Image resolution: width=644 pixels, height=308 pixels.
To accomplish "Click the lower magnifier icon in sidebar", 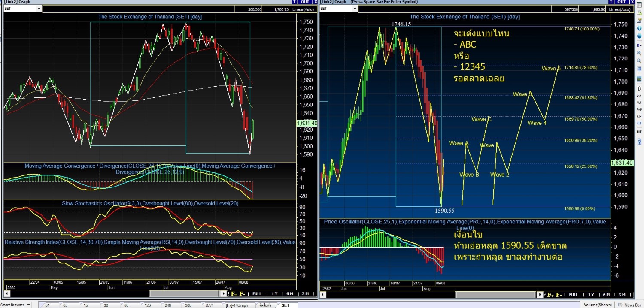I will [639, 61].
